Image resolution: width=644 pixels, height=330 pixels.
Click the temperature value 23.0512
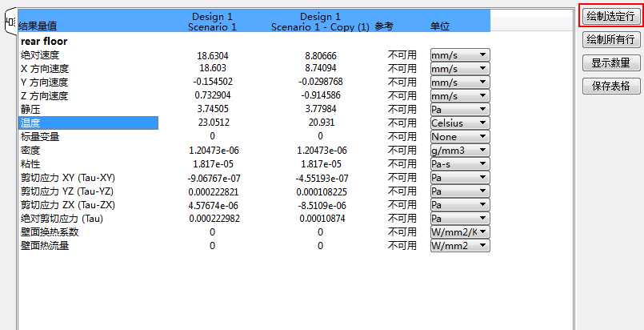pos(212,123)
